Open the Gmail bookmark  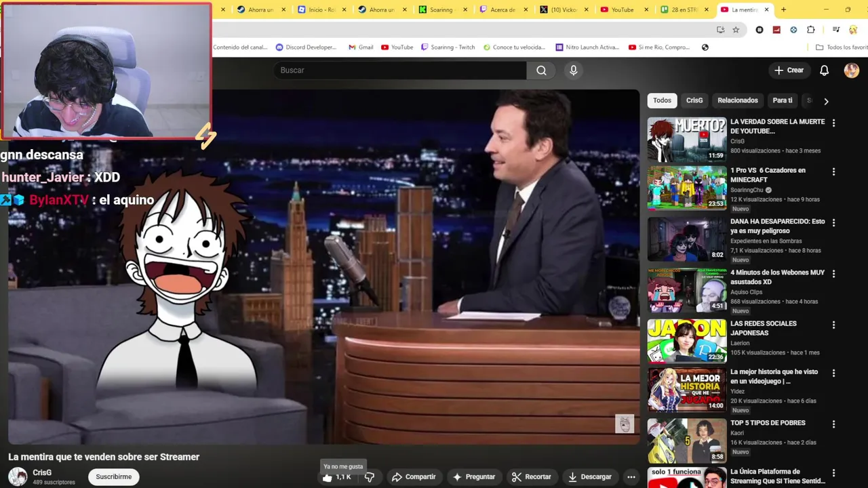pos(361,47)
